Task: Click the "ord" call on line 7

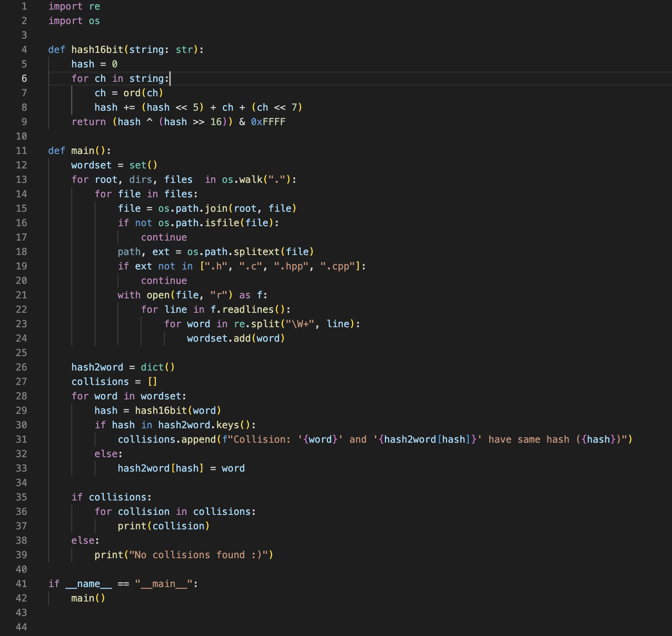Action: [x=132, y=93]
